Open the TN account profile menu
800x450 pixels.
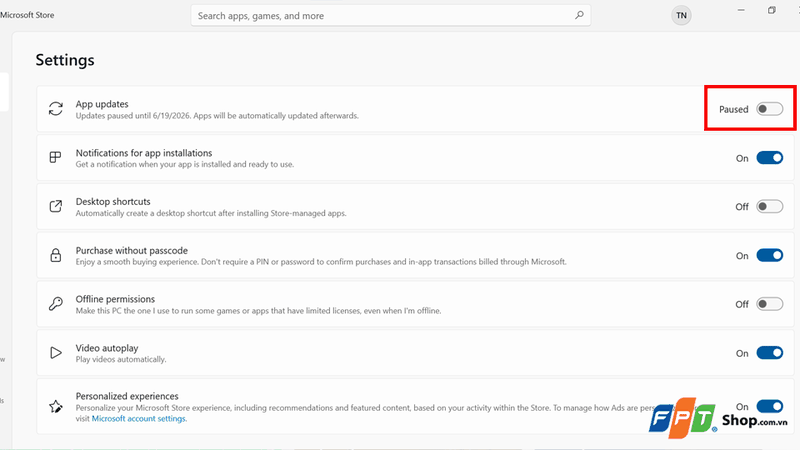[681, 15]
